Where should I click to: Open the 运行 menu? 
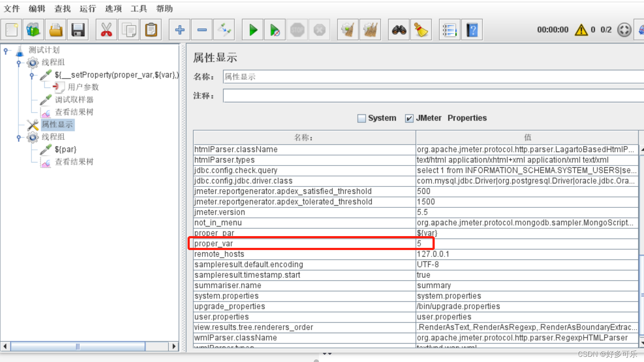tap(87, 9)
